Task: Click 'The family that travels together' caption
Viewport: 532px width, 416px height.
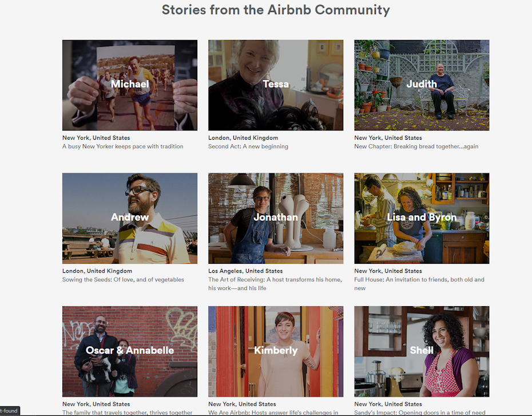Action: [x=127, y=413]
